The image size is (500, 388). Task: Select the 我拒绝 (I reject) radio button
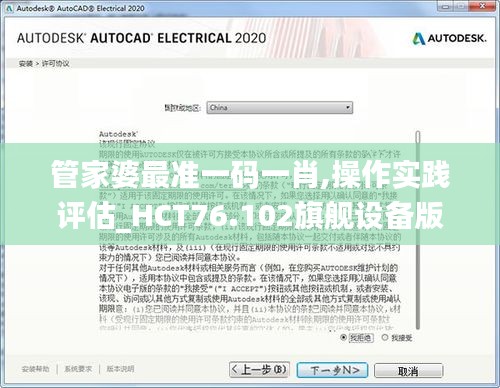tap(343, 337)
